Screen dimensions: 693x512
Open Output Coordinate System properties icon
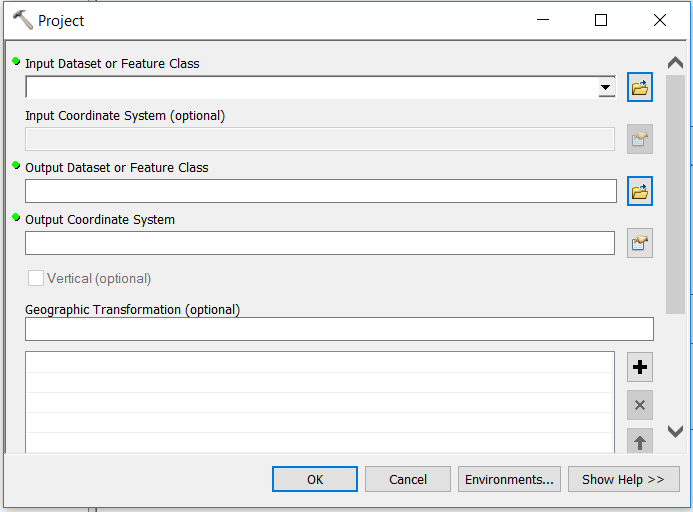pos(640,243)
